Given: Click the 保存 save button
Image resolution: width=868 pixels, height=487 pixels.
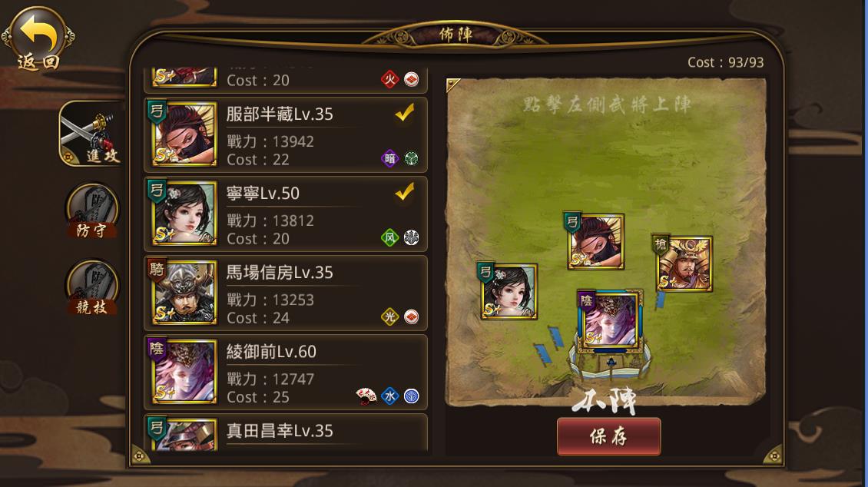Looking at the screenshot, I should tap(608, 436).
